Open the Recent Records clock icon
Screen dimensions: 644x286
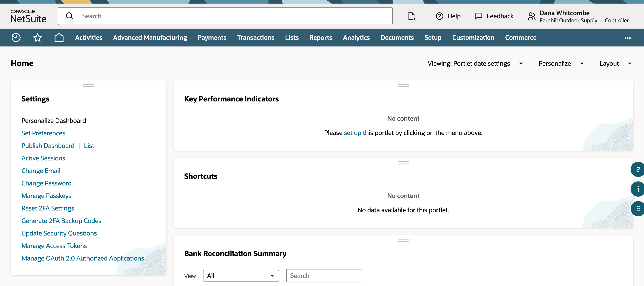click(x=16, y=38)
